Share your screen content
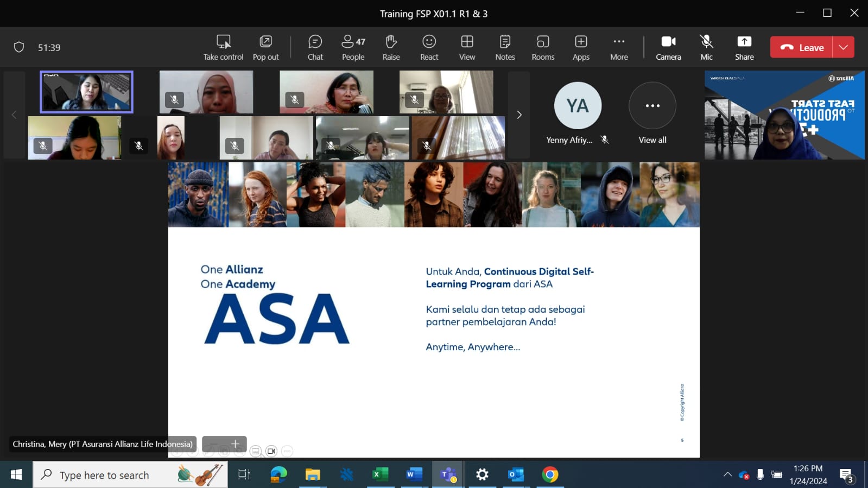Screen dimensions: 868x488 [x=744, y=48]
